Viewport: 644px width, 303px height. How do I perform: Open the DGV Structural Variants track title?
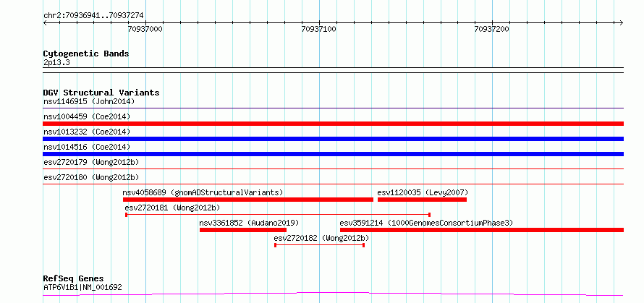point(101,93)
